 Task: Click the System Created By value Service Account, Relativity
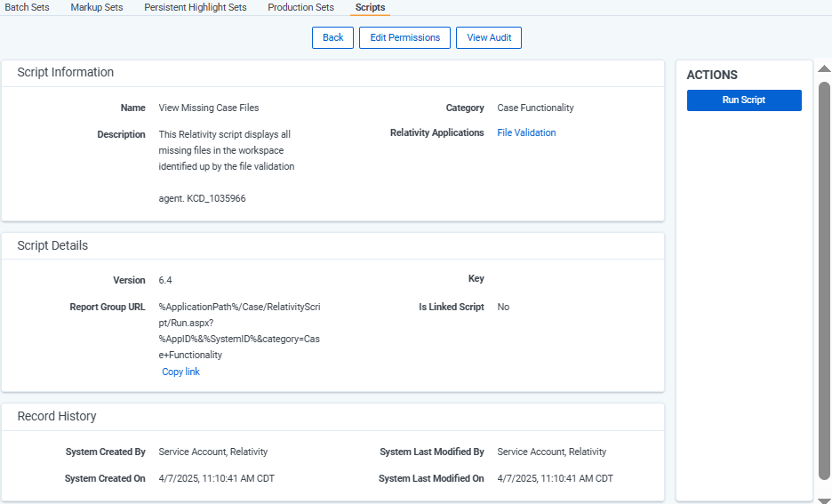tap(212, 452)
